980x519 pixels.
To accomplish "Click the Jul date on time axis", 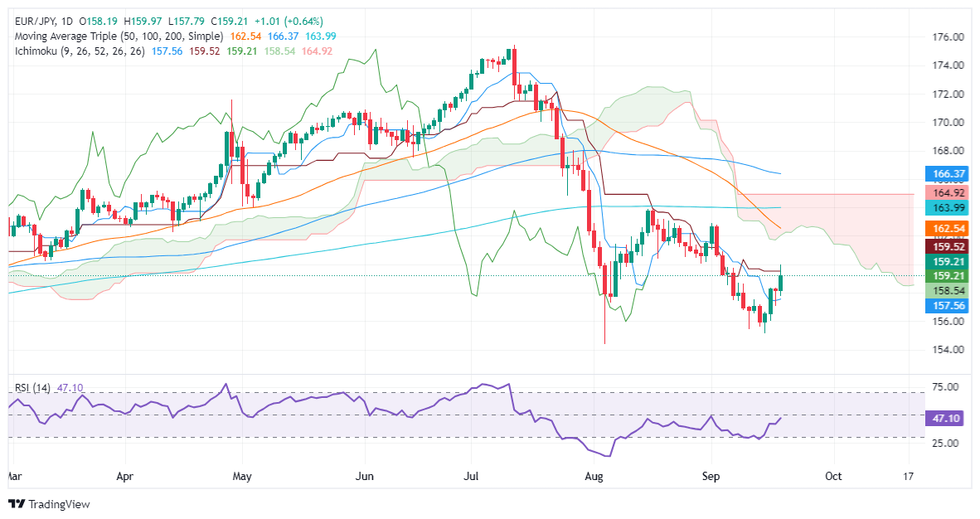I will (x=471, y=477).
